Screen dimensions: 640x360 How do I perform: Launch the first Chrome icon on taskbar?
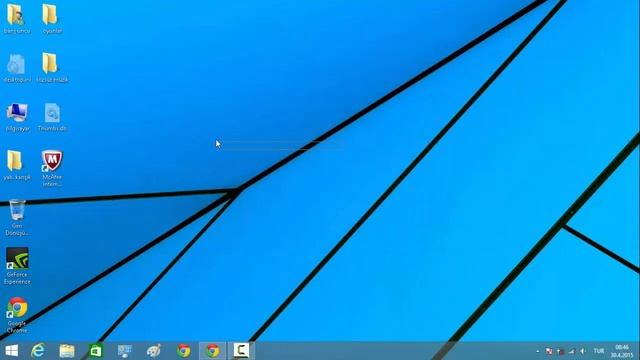[184, 351]
